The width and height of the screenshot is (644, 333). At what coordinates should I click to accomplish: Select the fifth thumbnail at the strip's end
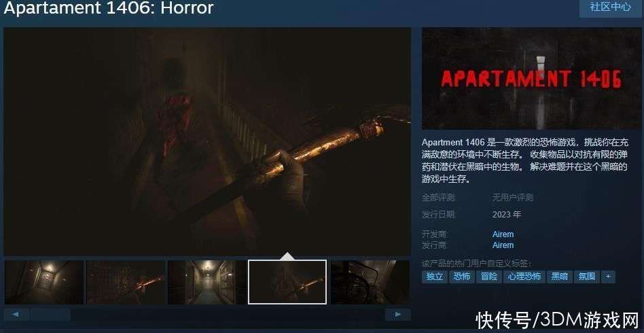(370, 282)
